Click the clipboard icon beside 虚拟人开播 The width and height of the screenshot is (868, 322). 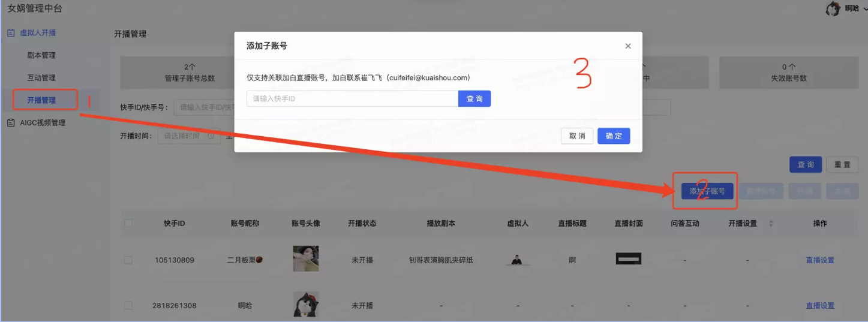click(11, 33)
